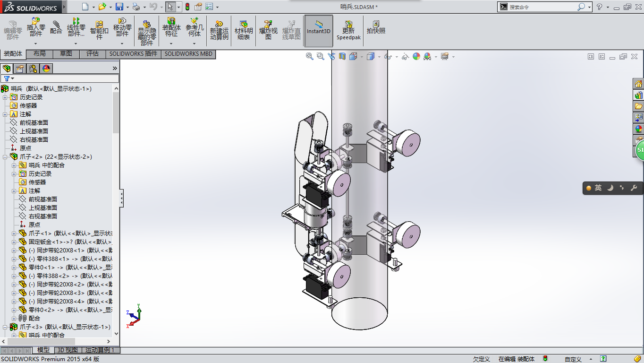Click the Zoom to Area icon
Image resolution: width=644 pixels, height=363 pixels.
[x=321, y=56]
